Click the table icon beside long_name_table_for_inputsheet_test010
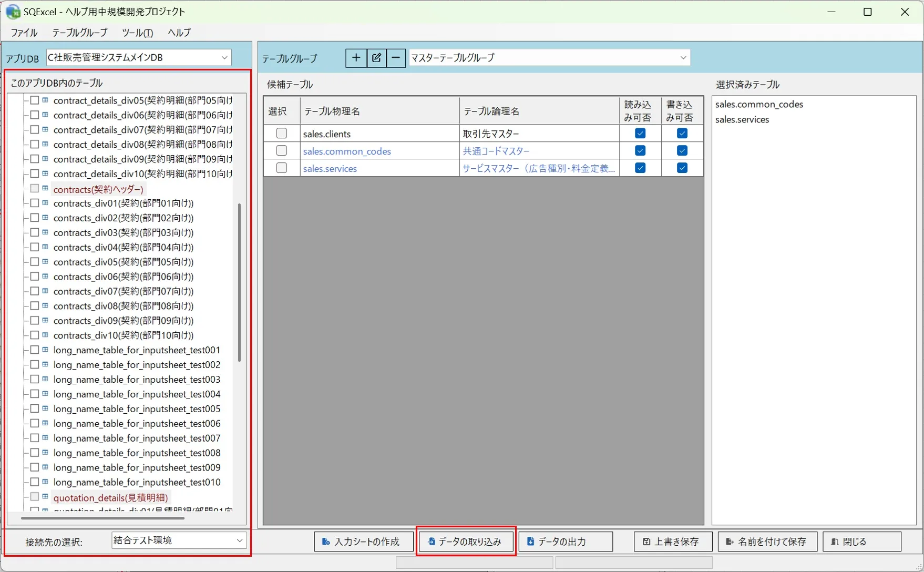924x572 pixels. pyautogui.click(x=45, y=482)
